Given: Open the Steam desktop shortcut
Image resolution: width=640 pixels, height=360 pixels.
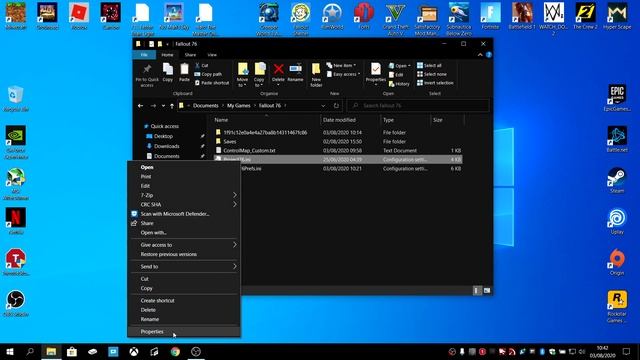Looking at the screenshot, I should point(617,180).
